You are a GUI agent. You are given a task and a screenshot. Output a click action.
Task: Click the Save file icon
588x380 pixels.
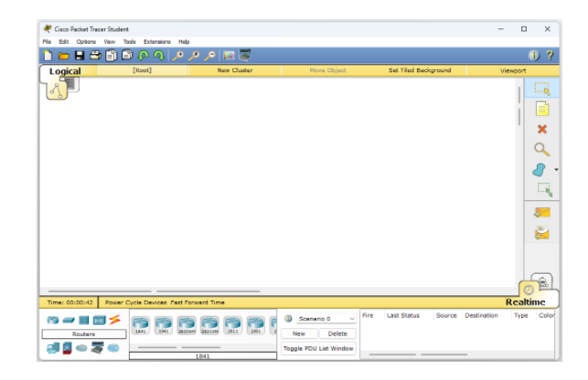point(80,56)
